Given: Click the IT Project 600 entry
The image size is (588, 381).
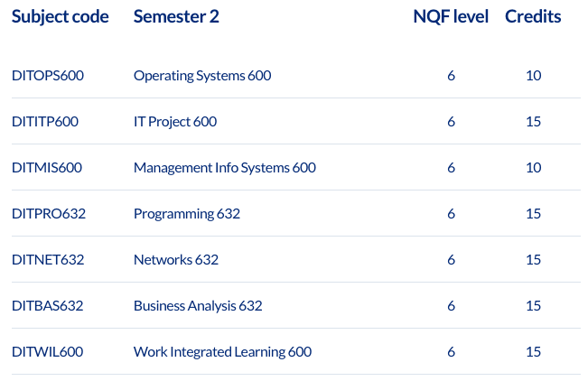Looking at the screenshot, I should (x=175, y=122).
